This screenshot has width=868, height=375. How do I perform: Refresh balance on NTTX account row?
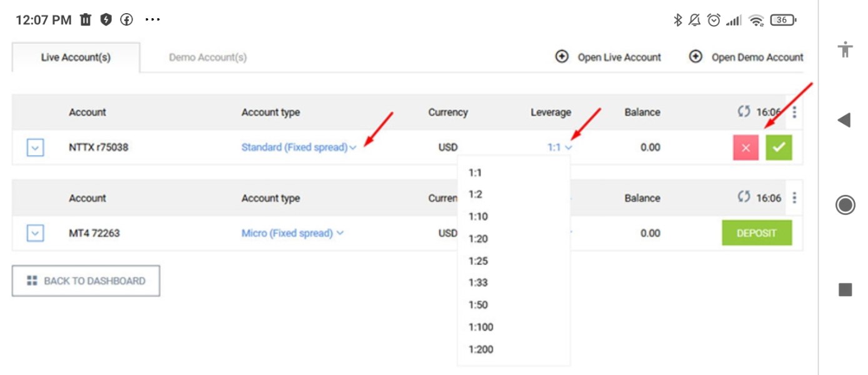[744, 112]
